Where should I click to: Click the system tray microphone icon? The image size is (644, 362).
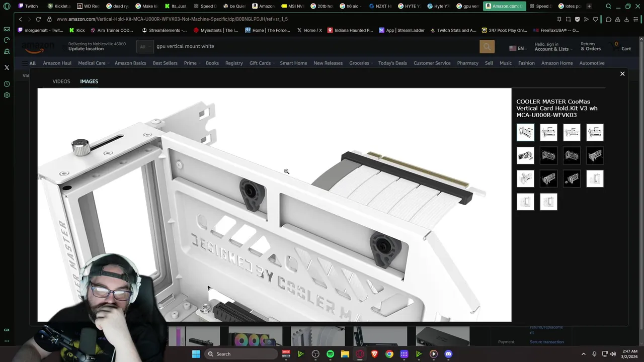tap(594, 354)
